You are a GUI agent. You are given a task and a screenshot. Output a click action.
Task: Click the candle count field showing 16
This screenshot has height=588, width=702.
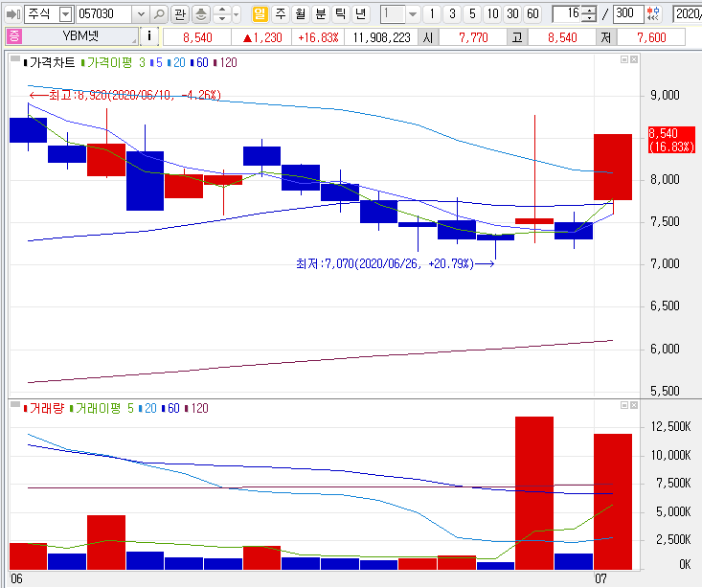[x=567, y=14]
